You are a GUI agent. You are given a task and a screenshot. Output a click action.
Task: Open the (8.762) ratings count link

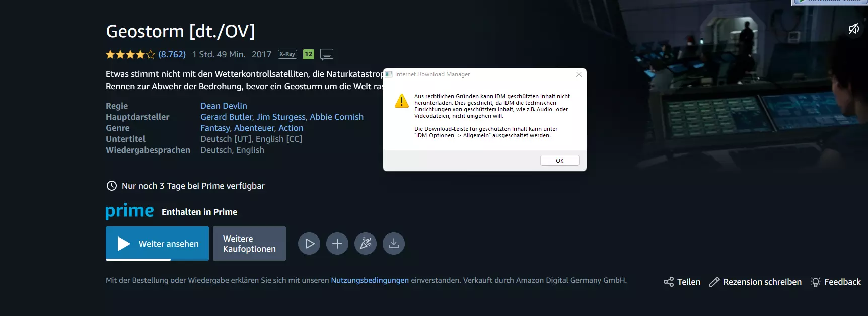tap(172, 54)
